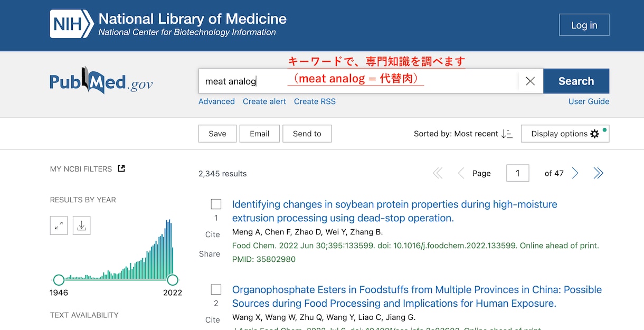Click the MY NCBI FILTERS label
Image resolution: width=644 pixels, height=330 pixels.
point(81,169)
